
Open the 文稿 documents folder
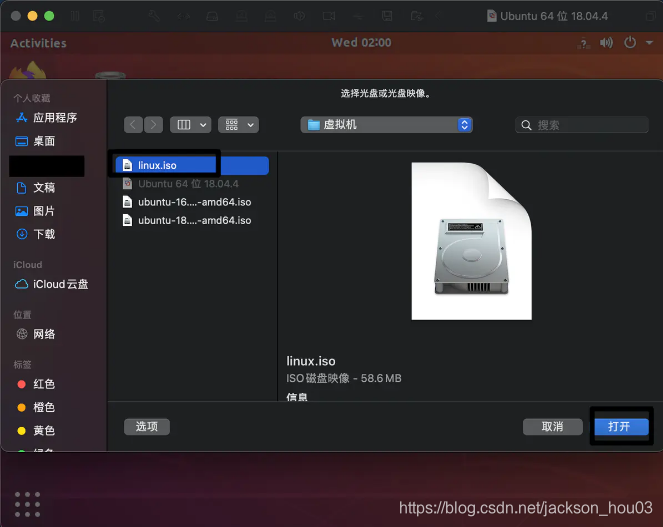pyautogui.click(x=35, y=188)
